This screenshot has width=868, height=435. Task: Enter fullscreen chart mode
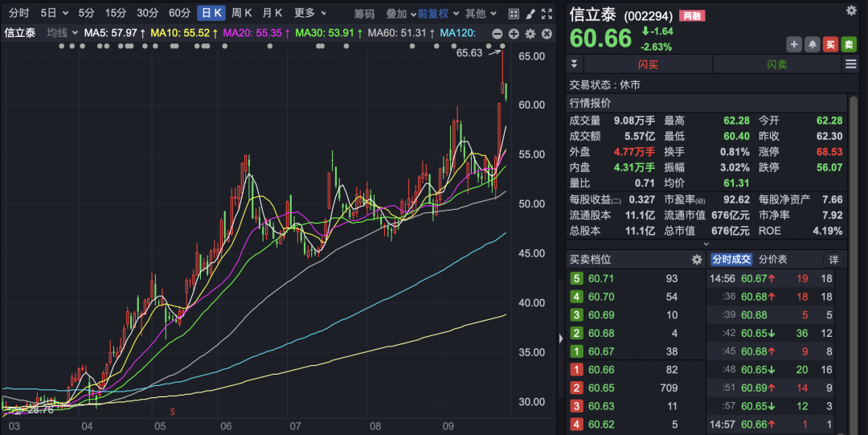pos(547,14)
